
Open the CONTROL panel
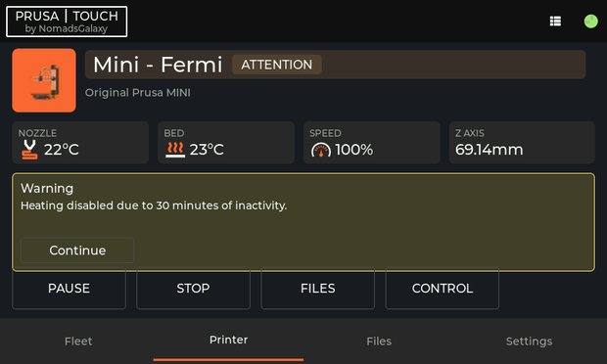[x=443, y=289]
